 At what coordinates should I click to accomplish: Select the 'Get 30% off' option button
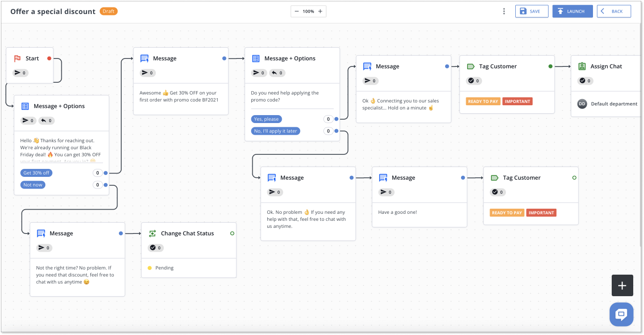(37, 173)
